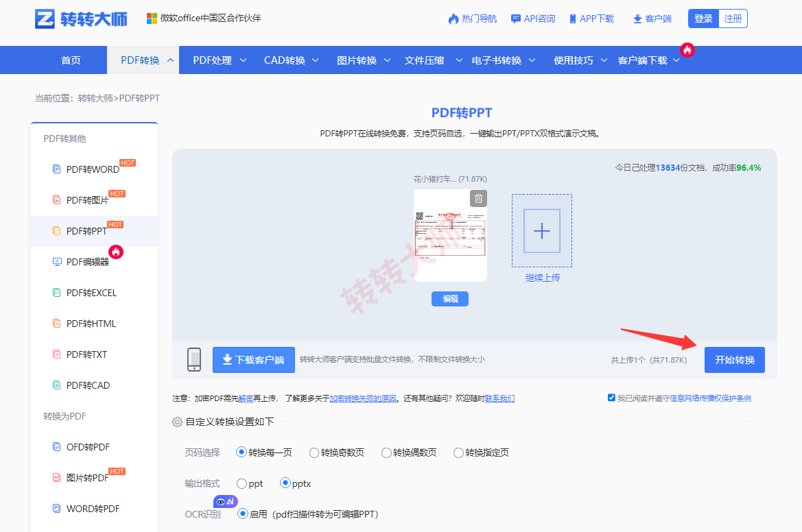Click the 转转大师 Z logo icon
This screenshot has height=532, width=802.
45,19
